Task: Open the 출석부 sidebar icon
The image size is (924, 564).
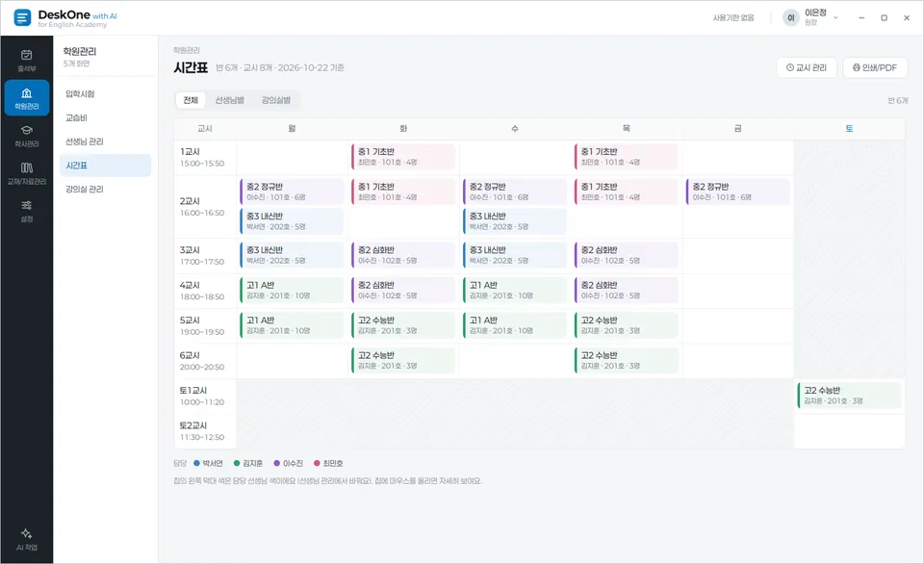Action: tap(27, 61)
